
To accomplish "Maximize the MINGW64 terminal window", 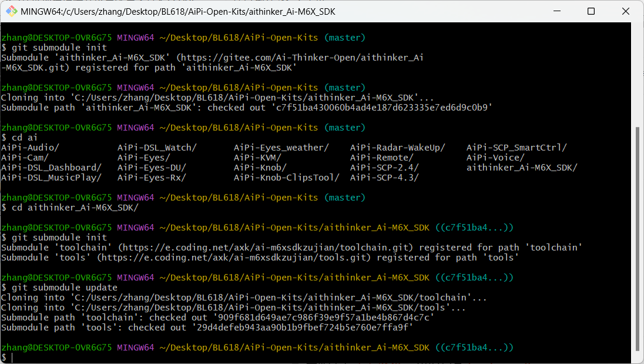I will (591, 11).
